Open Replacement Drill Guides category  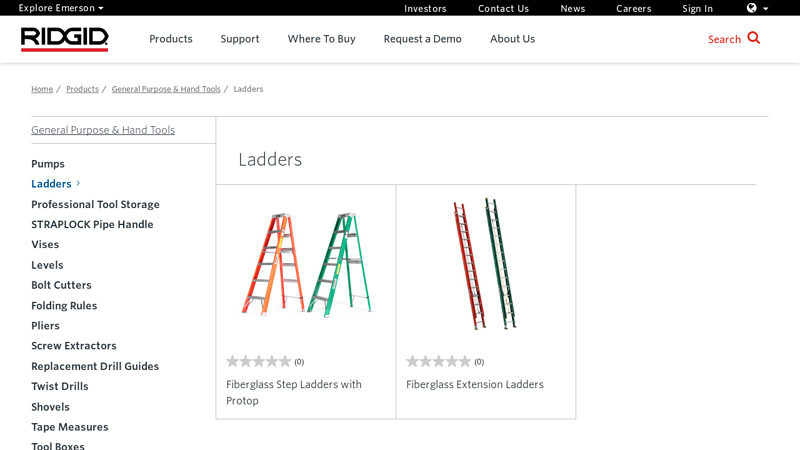click(95, 366)
